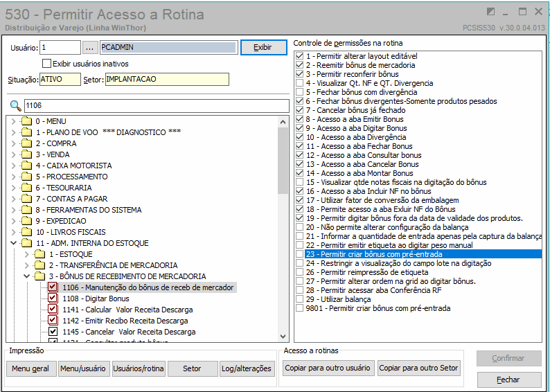Click the 0 - MENU folder icon

[26, 121]
